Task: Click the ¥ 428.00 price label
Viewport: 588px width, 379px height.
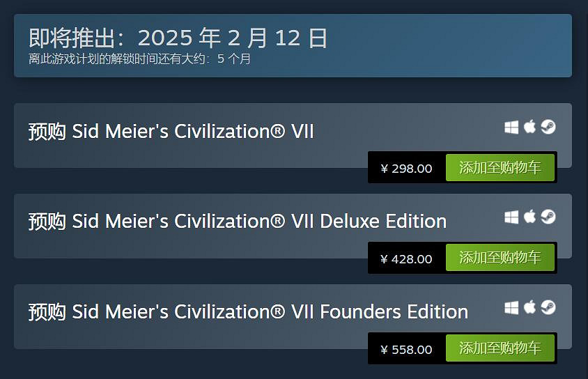Action: [x=406, y=259]
